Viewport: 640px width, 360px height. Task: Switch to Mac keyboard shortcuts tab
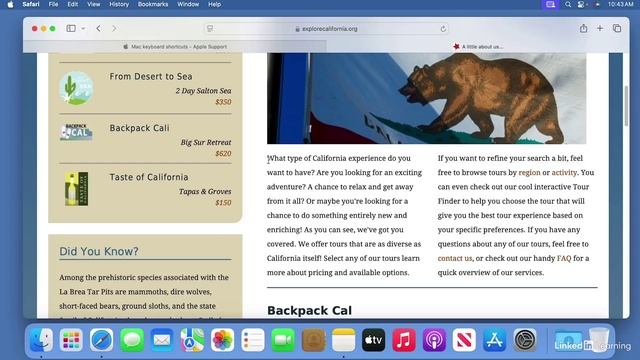tap(175, 47)
